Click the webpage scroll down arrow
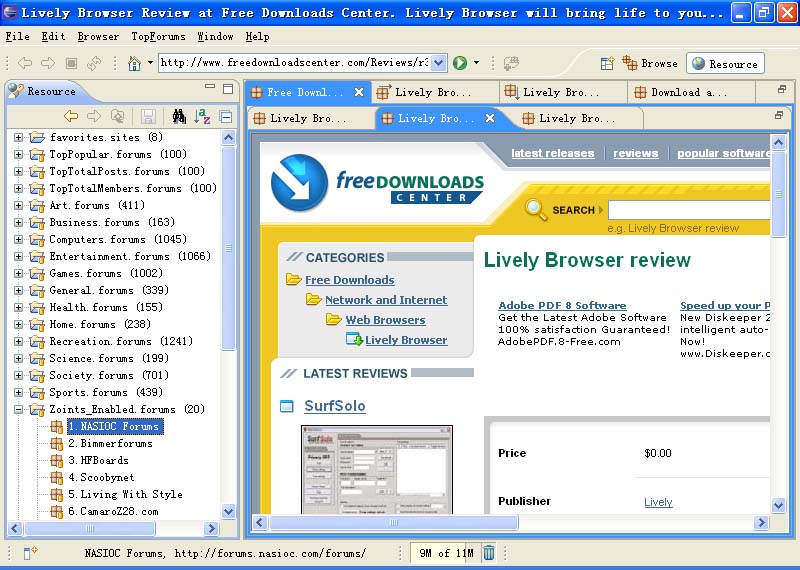The width and height of the screenshot is (800, 570). coord(778,505)
